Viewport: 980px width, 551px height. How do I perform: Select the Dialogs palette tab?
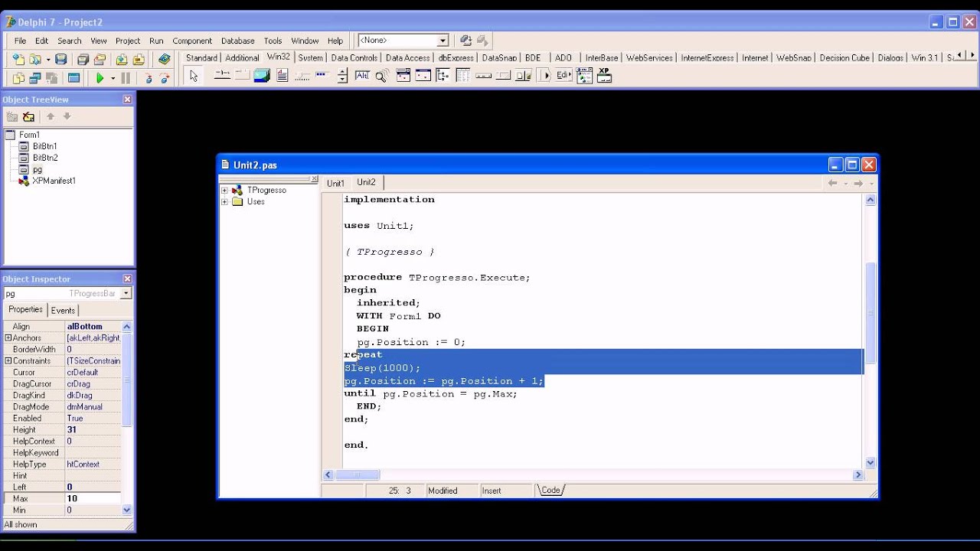890,57
